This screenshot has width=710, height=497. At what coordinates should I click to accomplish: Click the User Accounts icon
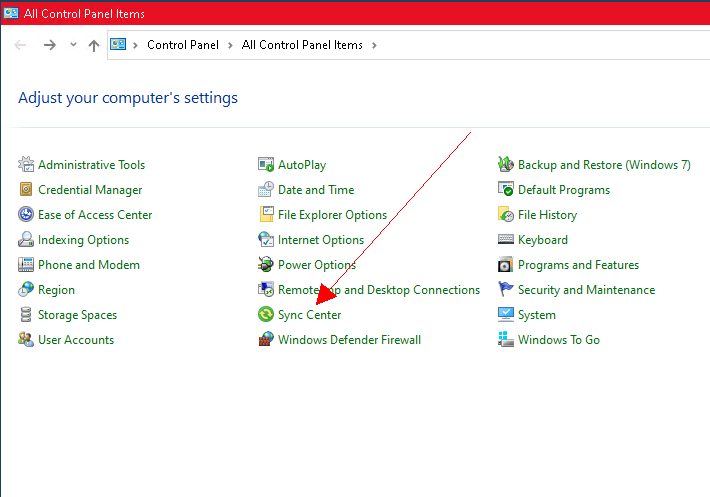coord(26,340)
